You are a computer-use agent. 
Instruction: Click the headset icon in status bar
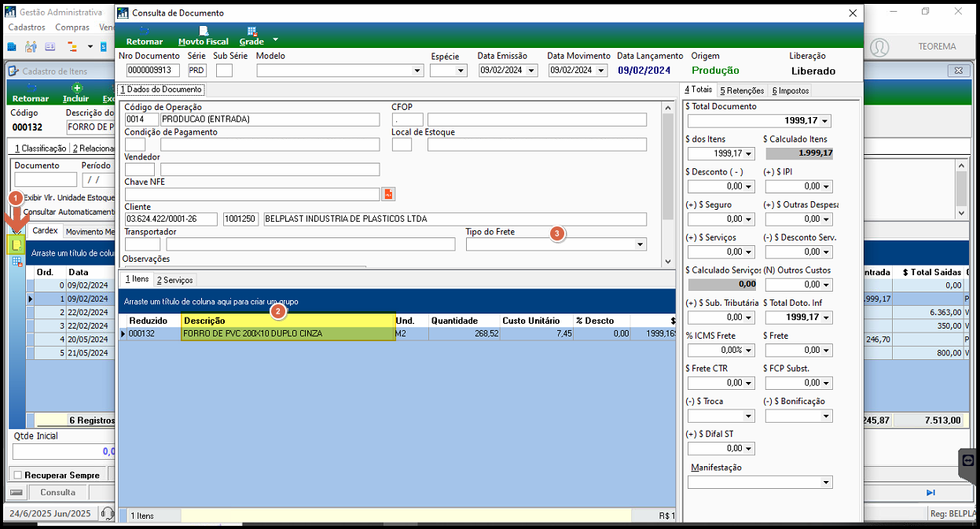point(107,513)
